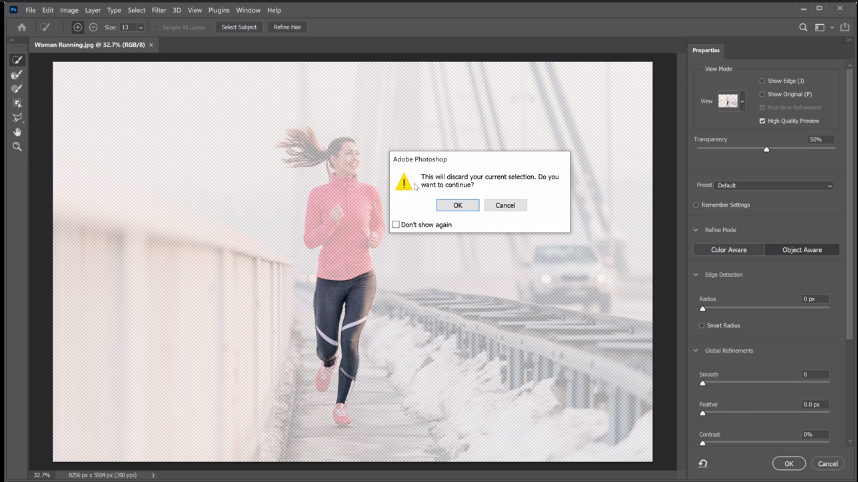Collapse the Edge Detection section
This screenshot has height=482, width=858.
696,275
